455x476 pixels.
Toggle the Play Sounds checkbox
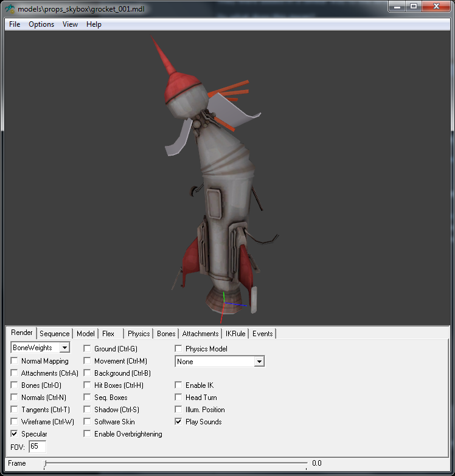(x=178, y=422)
